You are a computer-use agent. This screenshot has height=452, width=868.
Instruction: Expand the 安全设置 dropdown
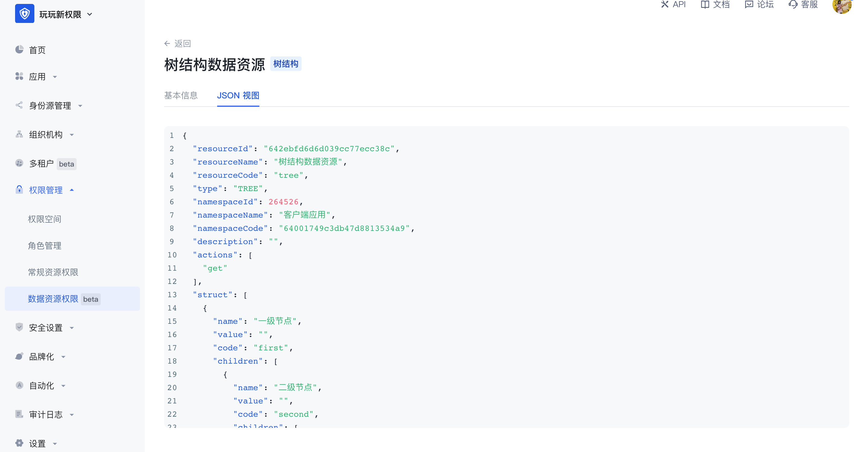click(x=72, y=327)
